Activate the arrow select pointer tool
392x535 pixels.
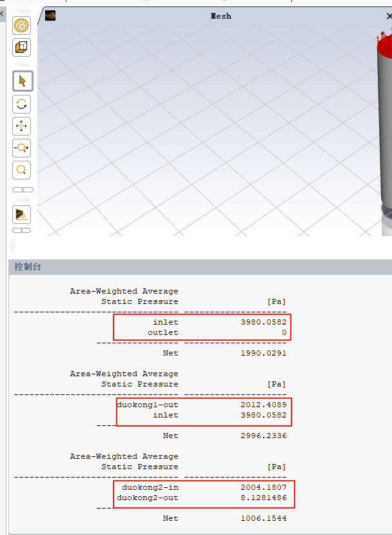(21, 81)
